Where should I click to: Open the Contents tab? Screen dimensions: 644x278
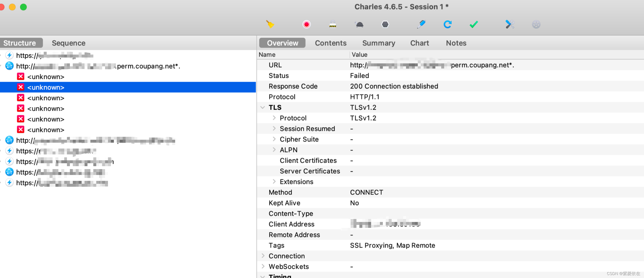point(331,43)
